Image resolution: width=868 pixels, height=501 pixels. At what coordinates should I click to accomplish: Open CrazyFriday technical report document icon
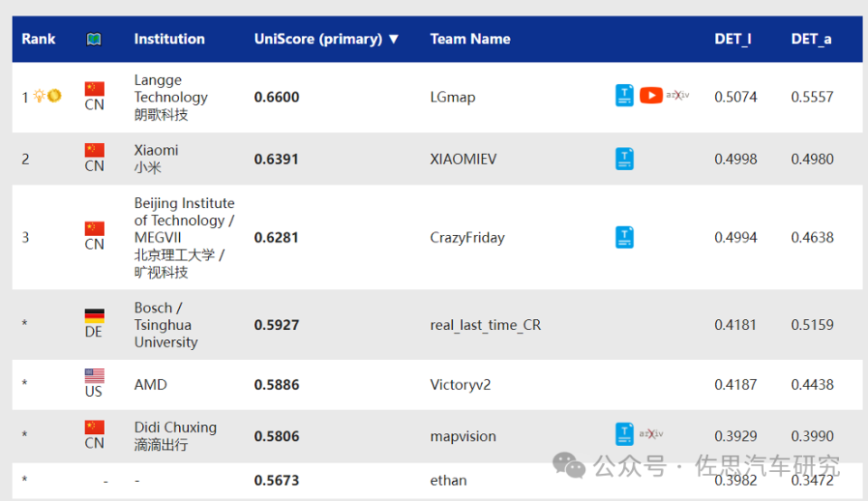coord(625,238)
